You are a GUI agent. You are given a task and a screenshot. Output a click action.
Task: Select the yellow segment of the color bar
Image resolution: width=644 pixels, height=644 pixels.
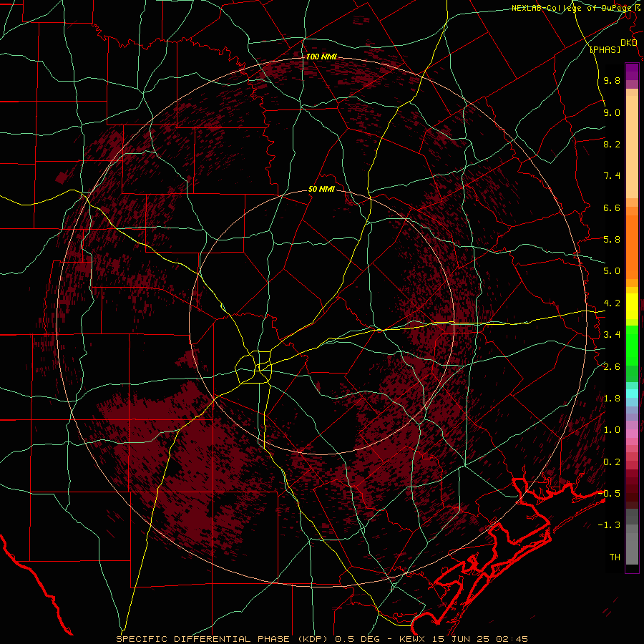pos(632,306)
